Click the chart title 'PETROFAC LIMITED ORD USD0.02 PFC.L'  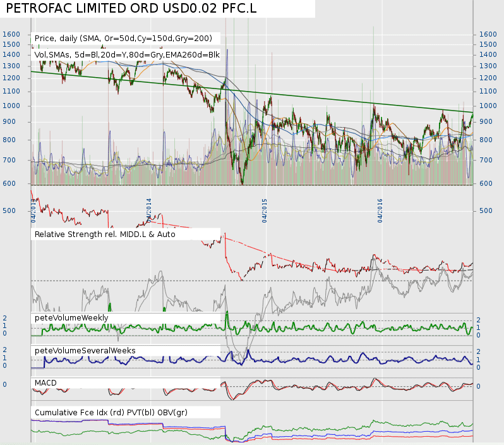131,8
